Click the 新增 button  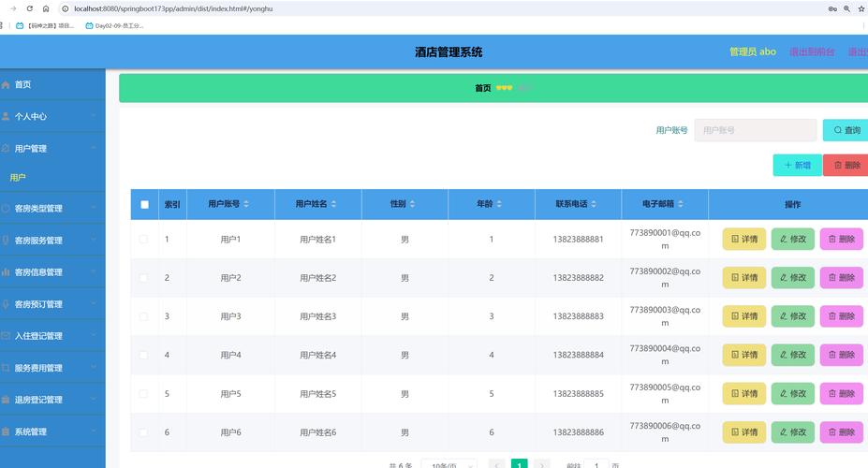pyautogui.click(x=797, y=166)
